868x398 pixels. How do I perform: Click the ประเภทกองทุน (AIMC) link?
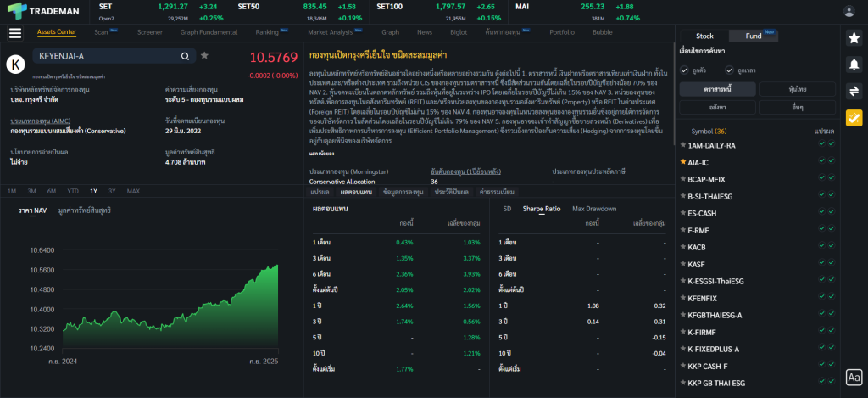click(39, 121)
